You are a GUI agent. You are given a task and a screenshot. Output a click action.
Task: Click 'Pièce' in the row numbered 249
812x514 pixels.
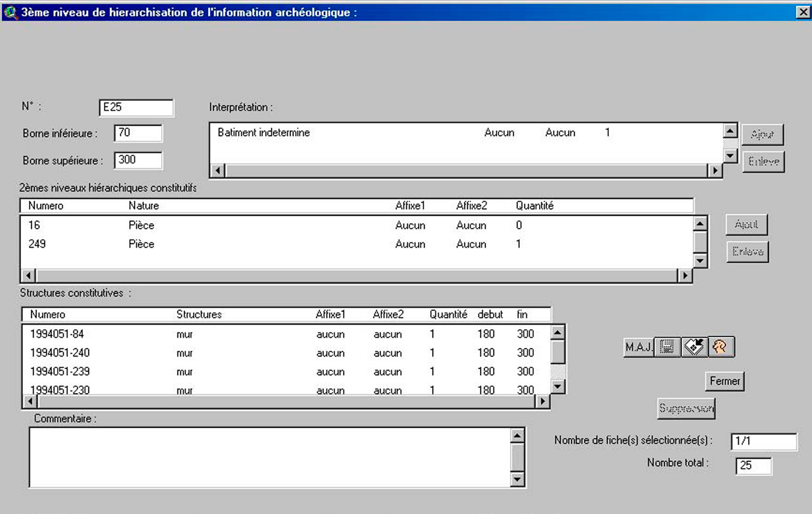pos(141,244)
